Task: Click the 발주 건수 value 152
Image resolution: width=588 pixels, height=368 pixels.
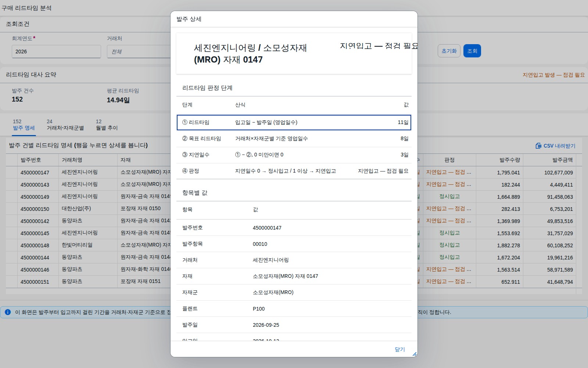Action: click(x=17, y=99)
